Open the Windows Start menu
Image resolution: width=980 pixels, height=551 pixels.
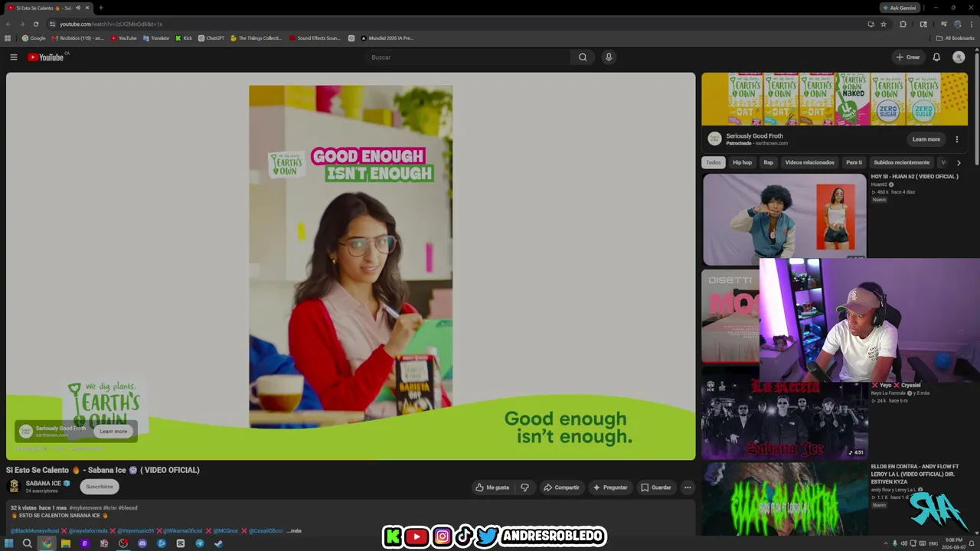point(8,543)
